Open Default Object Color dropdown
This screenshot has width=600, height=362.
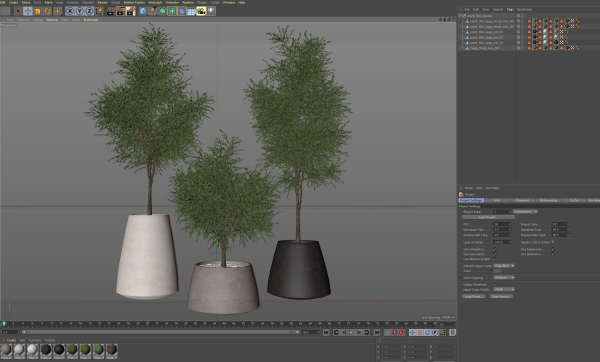click(x=504, y=266)
